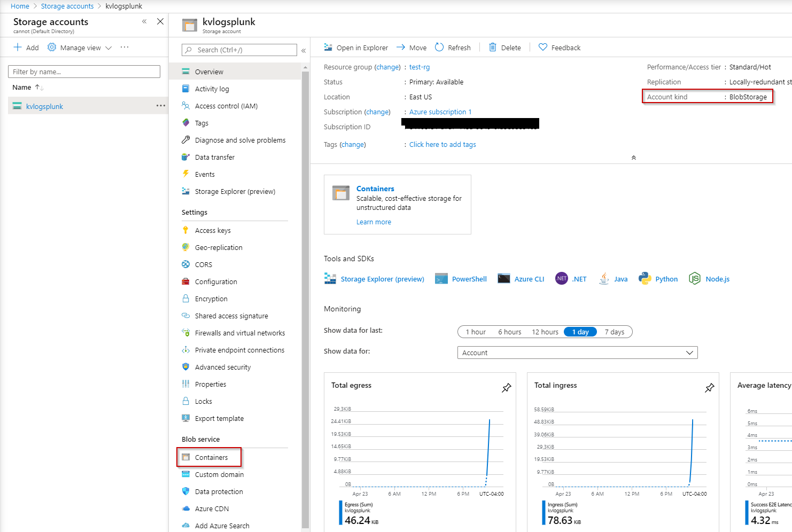Open the test-rg resource group link
Image resolution: width=792 pixels, height=532 pixels.
pyautogui.click(x=420, y=67)
